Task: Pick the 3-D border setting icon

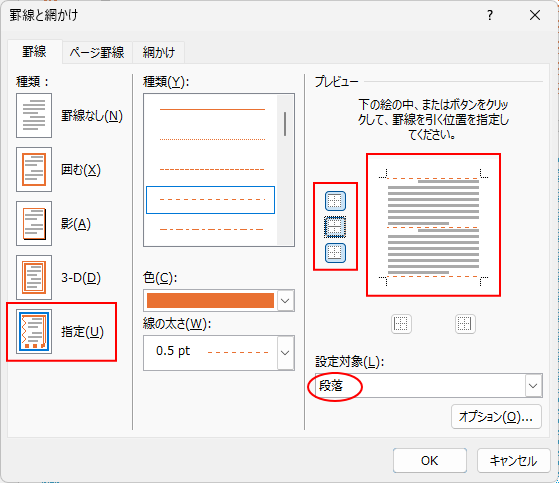Action: point(34,277)
